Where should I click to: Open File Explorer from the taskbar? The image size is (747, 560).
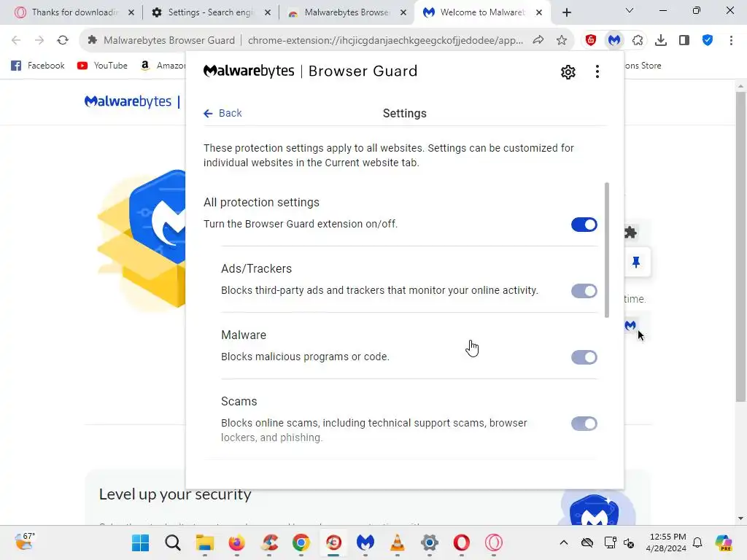(x=205, y=542)
